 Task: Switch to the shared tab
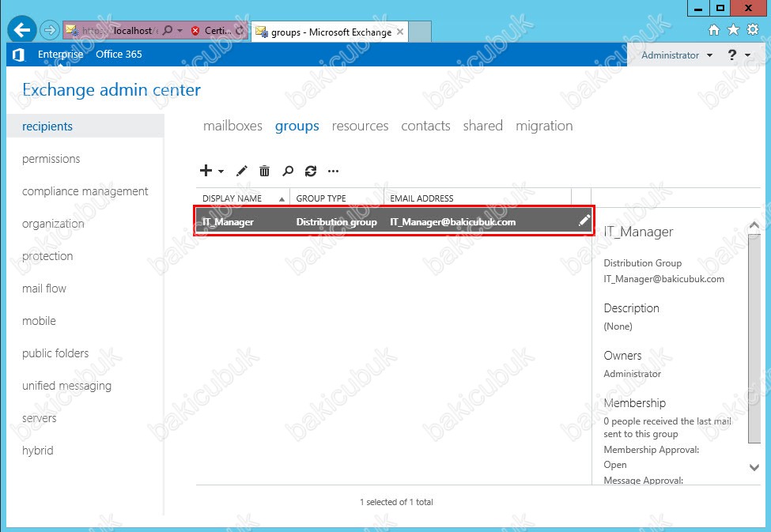(x=483, y=126)
